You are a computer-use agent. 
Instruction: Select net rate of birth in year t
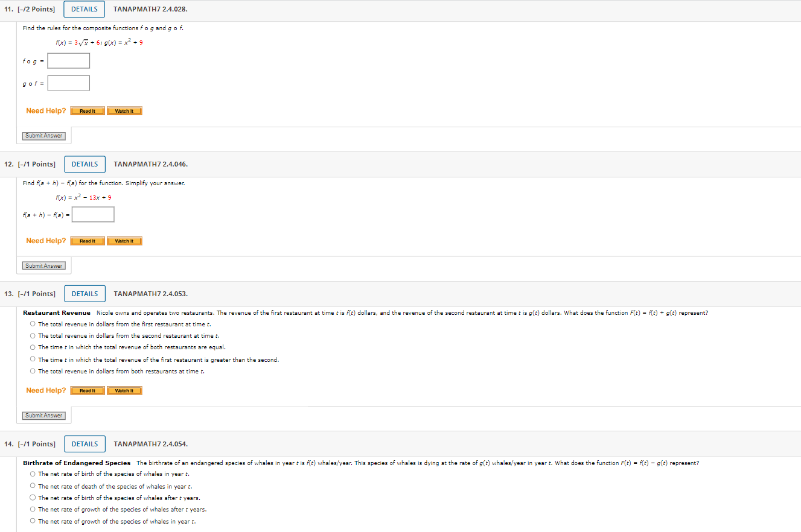point(33,474)
